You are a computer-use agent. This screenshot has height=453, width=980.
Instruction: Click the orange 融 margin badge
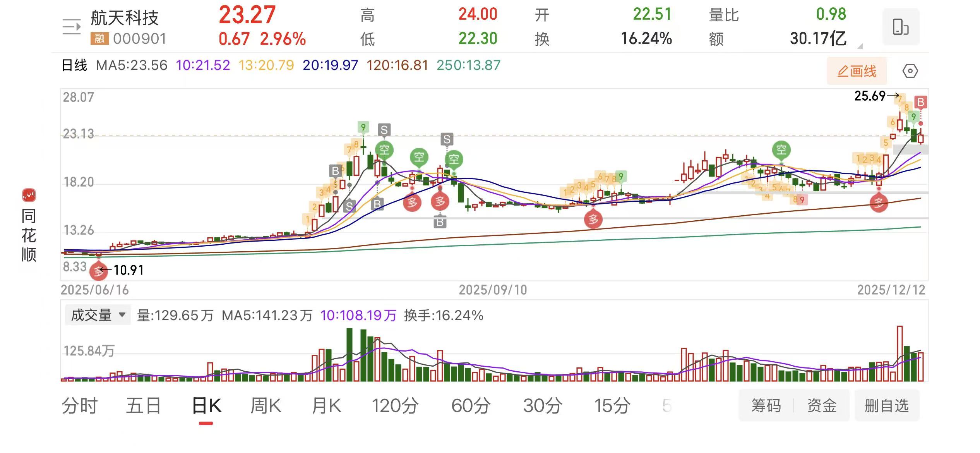pos(99,39)
